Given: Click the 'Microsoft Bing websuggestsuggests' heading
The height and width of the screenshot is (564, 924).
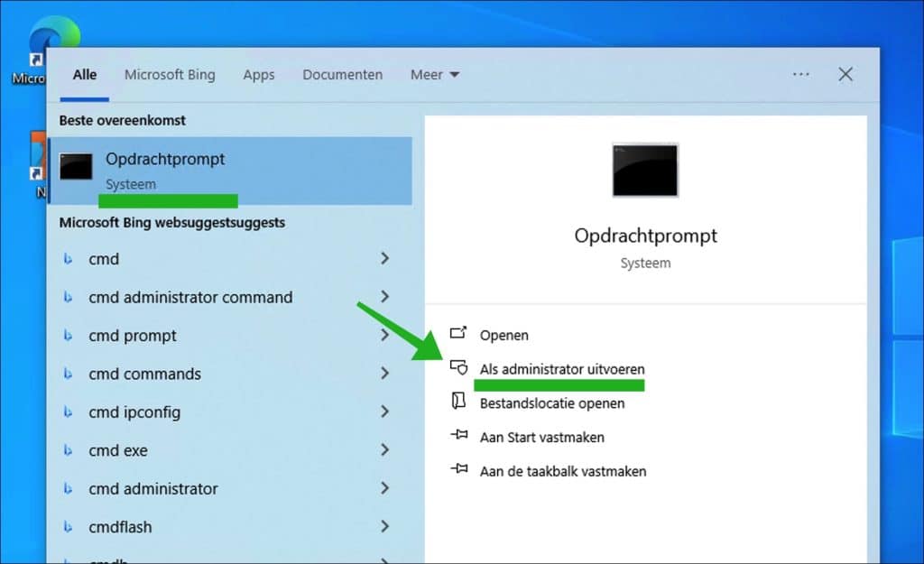Looking at the screenshot, I should (x=172, y=223).
